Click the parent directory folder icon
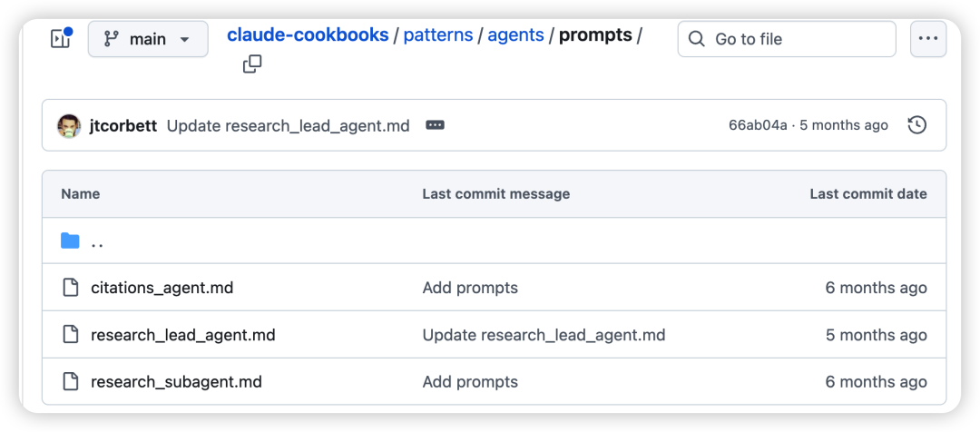This screenshot has height=432, width=980. pos(70,241)
